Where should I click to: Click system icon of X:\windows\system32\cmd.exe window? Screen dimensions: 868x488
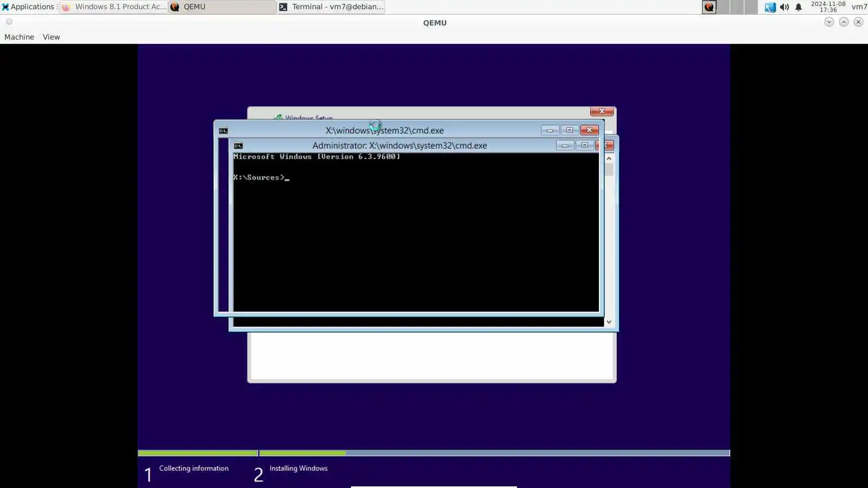pos(224,131)
